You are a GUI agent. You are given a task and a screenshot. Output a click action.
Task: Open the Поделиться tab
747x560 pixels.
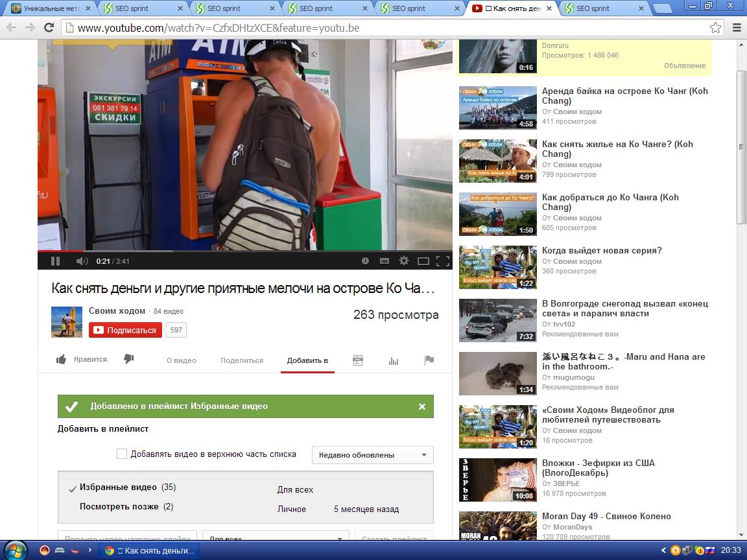pos(241,360)
